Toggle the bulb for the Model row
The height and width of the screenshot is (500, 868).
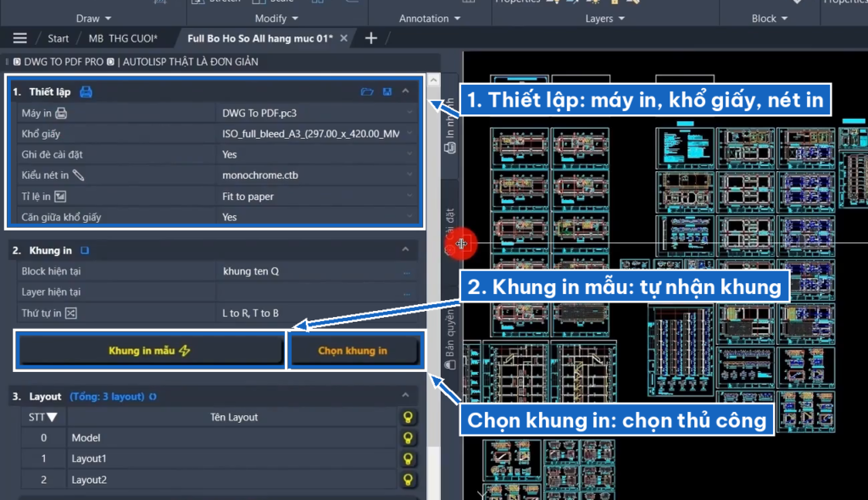click(x=408, y=438)
